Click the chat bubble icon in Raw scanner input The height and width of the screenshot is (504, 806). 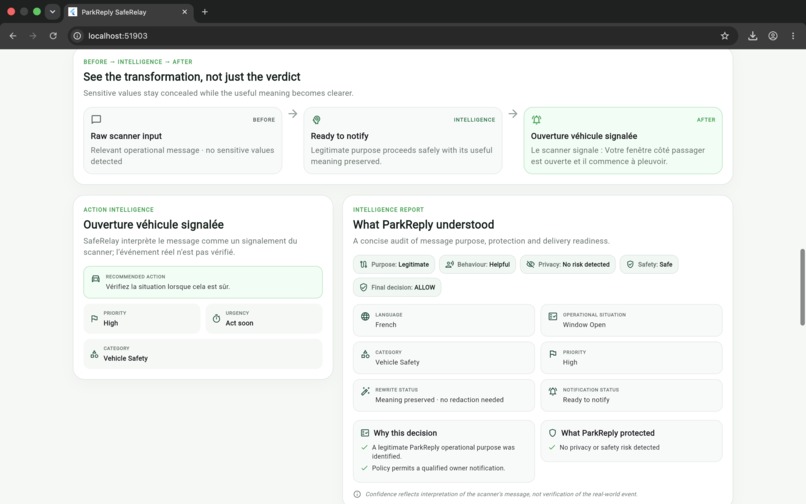click(x=96, y=119)
